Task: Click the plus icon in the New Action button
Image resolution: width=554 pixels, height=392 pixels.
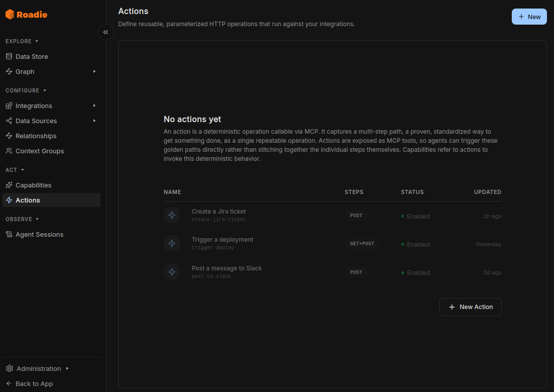Action: [452, 307]
